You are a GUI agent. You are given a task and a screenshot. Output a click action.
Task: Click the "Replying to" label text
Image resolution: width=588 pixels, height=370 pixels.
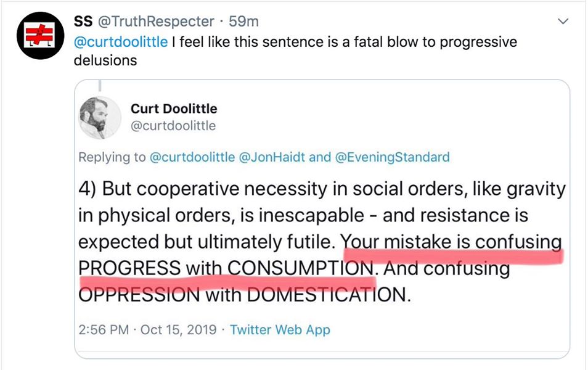pos(112,157)
